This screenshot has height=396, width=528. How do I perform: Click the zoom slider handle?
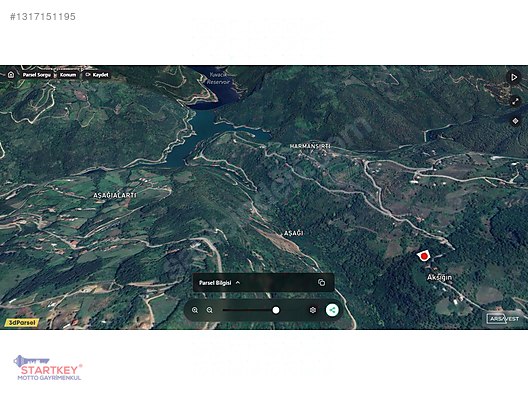point(276,310)
